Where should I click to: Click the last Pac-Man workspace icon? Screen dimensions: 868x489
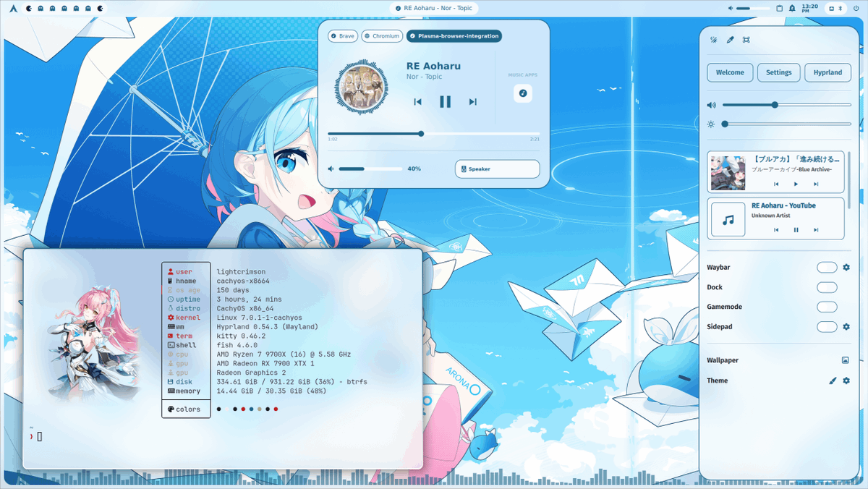(x=99, y=8)
